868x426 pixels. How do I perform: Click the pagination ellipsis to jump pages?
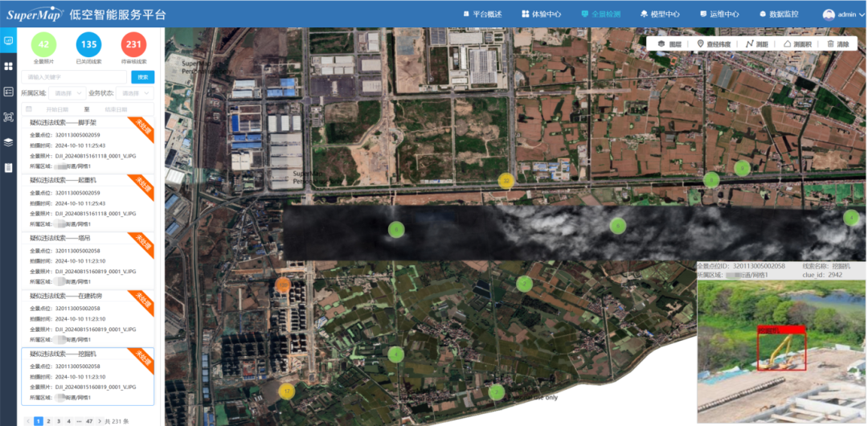click(x=79, y=421)
